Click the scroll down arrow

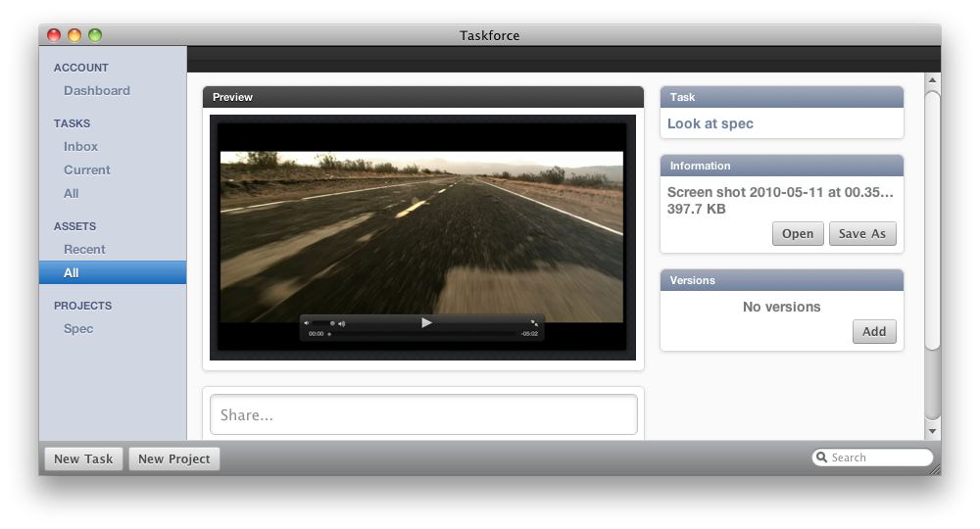coord(932,431)
